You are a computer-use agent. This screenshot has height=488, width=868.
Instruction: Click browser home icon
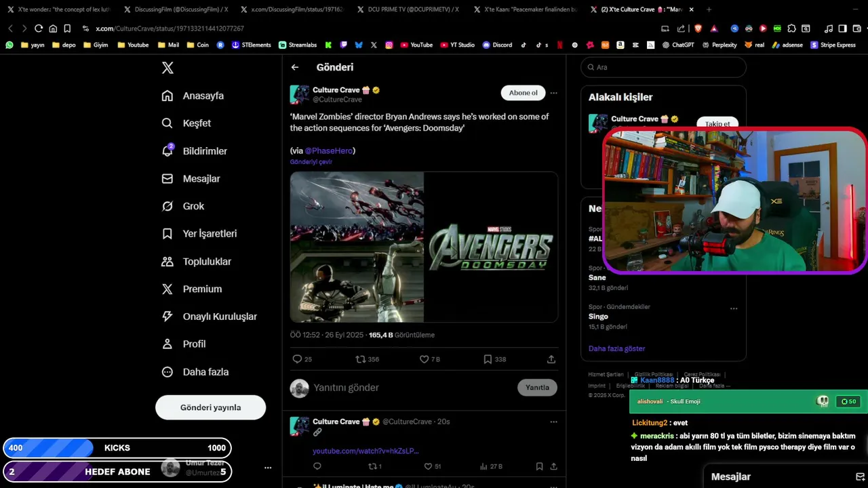53,28
